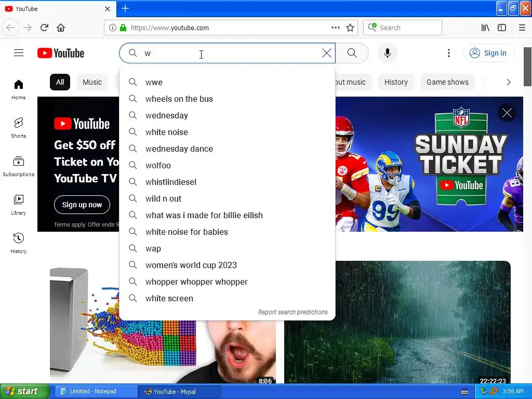Pick the 'white noise' suggestion
The image size is (532, 399).
pos(228,132)
